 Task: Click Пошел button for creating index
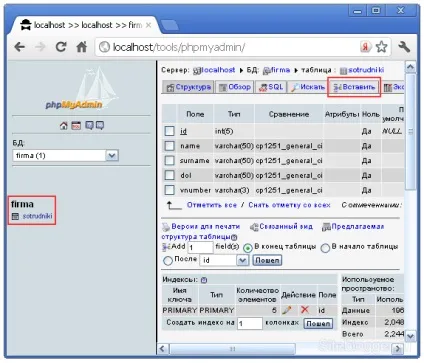click(318, 323)
